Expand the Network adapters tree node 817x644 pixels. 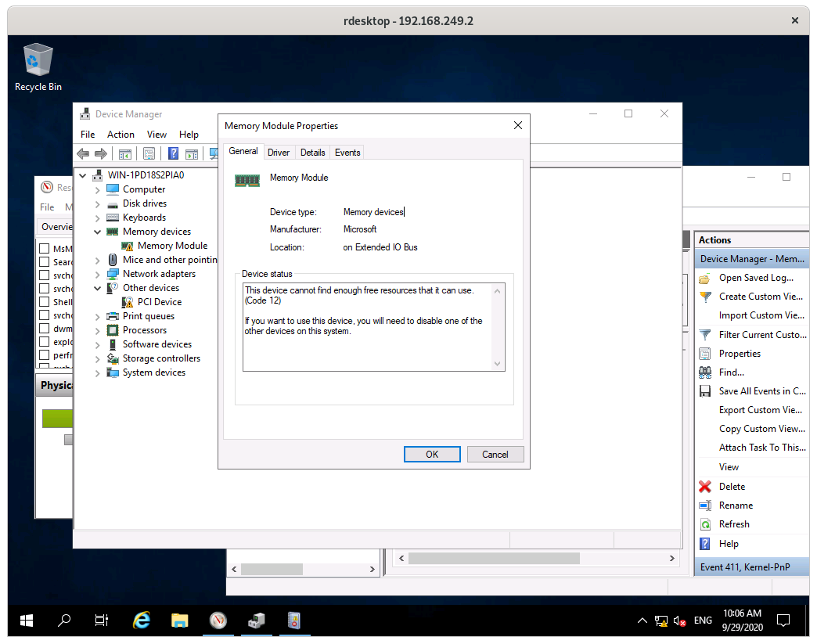98,273
